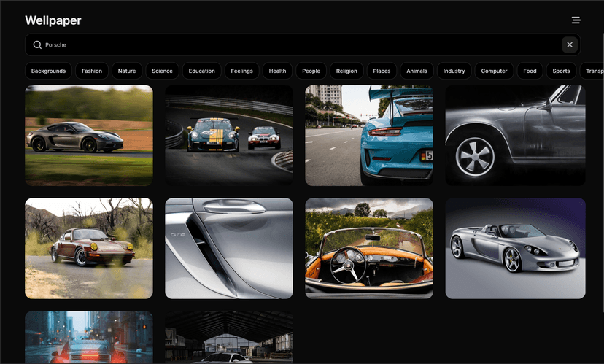Select the Science category
Screen dimensions: 604x364
coord(162,71)
